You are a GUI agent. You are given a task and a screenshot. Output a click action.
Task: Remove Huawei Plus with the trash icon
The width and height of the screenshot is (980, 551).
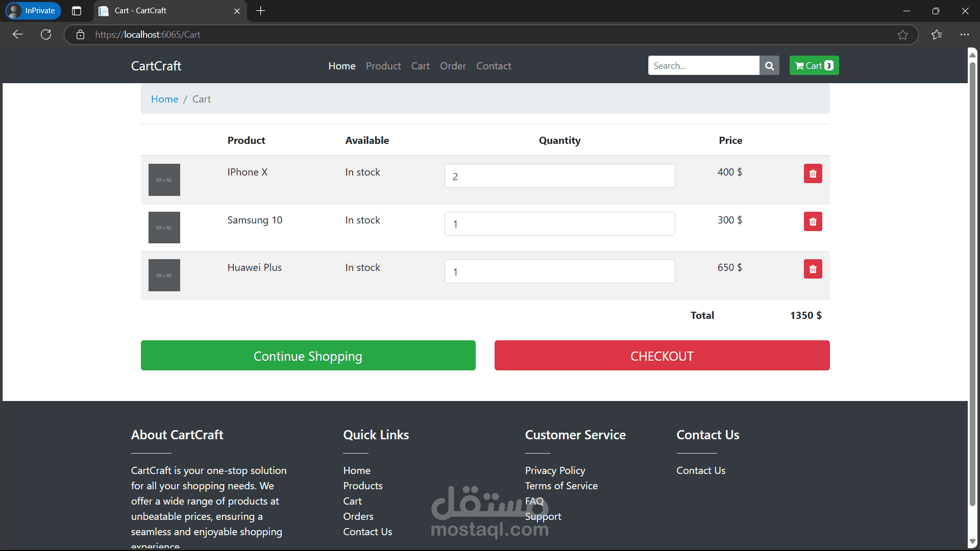(x=813, y=269)
